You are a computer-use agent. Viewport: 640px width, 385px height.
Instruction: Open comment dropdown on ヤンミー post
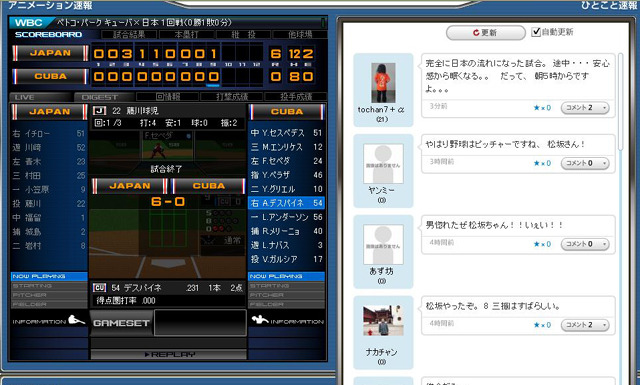[x=585, y=163]
